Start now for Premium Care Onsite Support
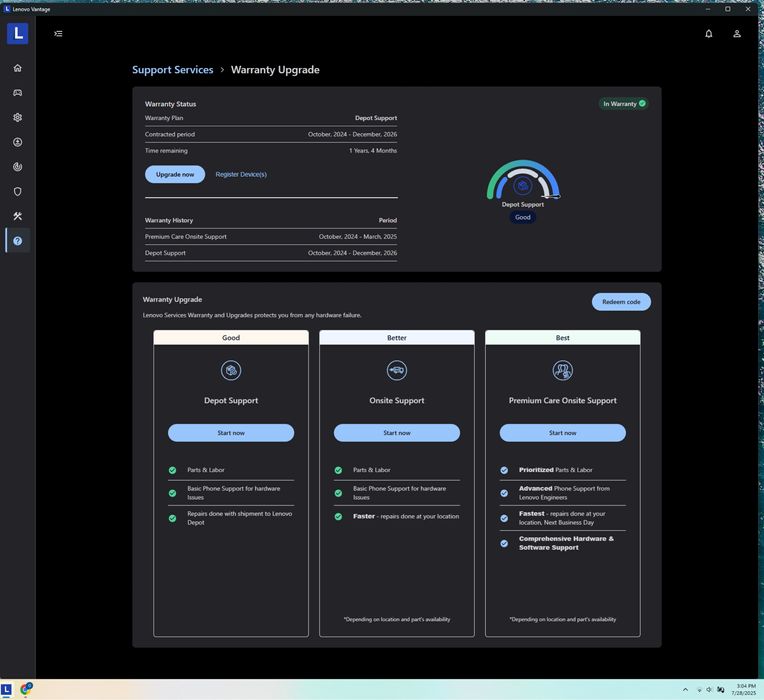 (562, 433)
